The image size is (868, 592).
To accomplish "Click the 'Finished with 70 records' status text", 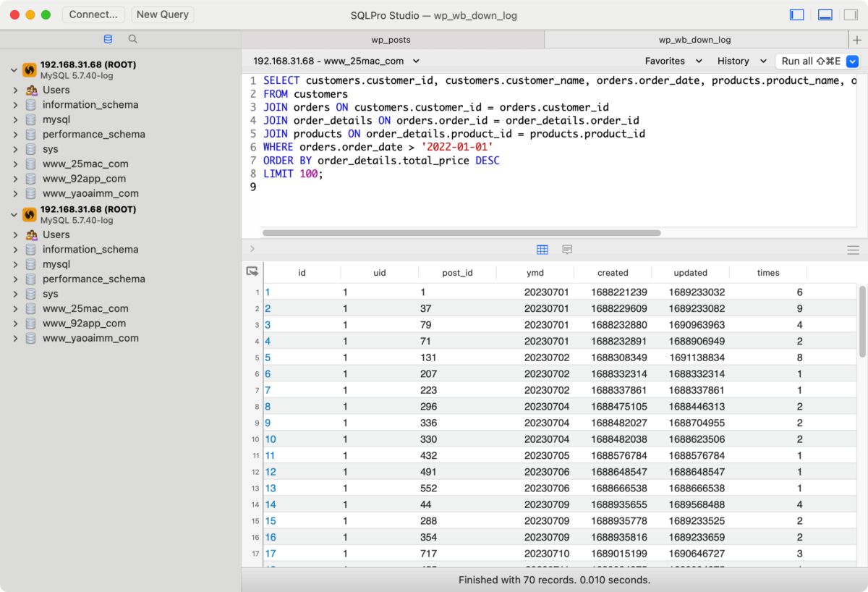I will (555, 580).
